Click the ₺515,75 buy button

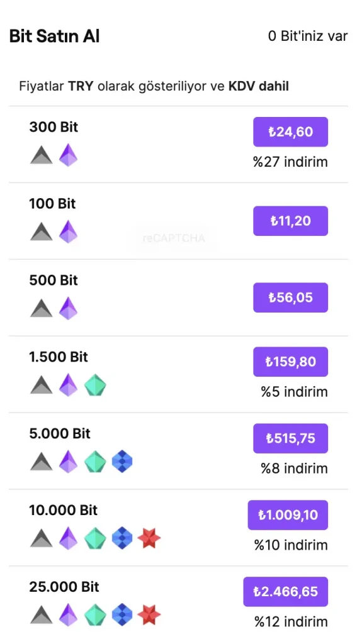[x=290, y=438]
